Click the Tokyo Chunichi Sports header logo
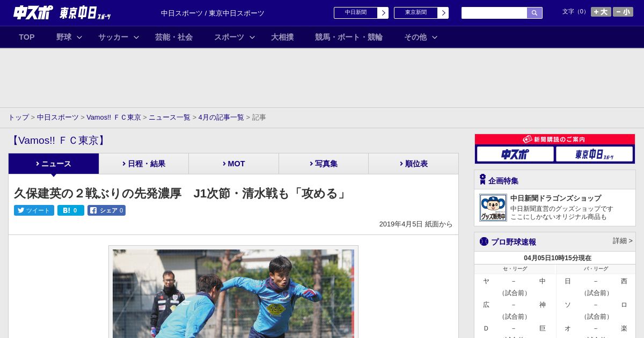Screen dimensions: 644x338 click(x=85, y=13)
